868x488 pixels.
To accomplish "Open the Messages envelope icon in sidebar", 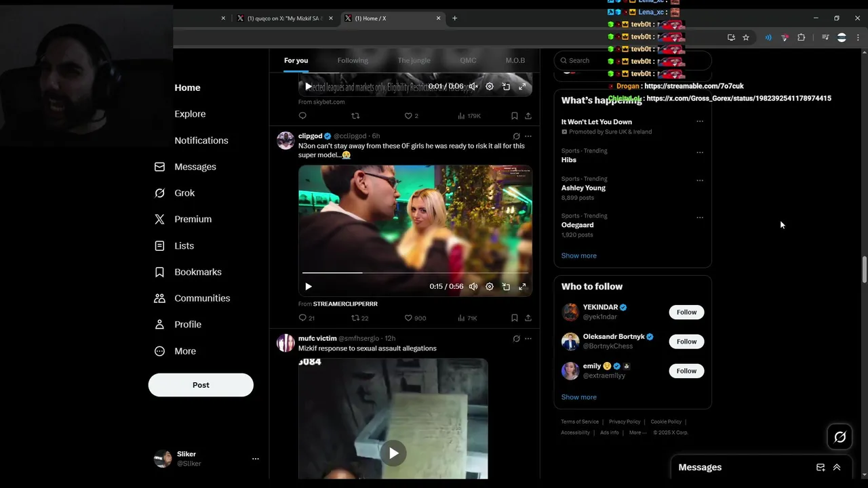I will pos(159,167).
